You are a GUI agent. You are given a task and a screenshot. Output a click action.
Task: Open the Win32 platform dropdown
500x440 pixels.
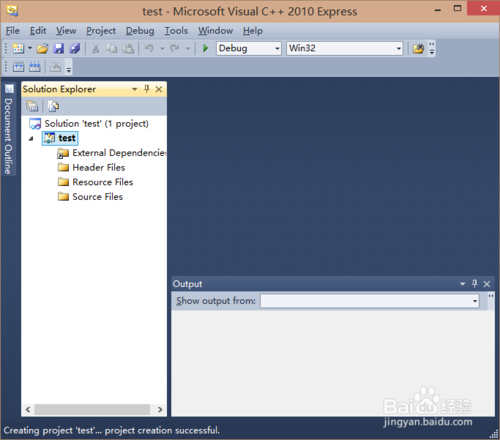(345, 48)
